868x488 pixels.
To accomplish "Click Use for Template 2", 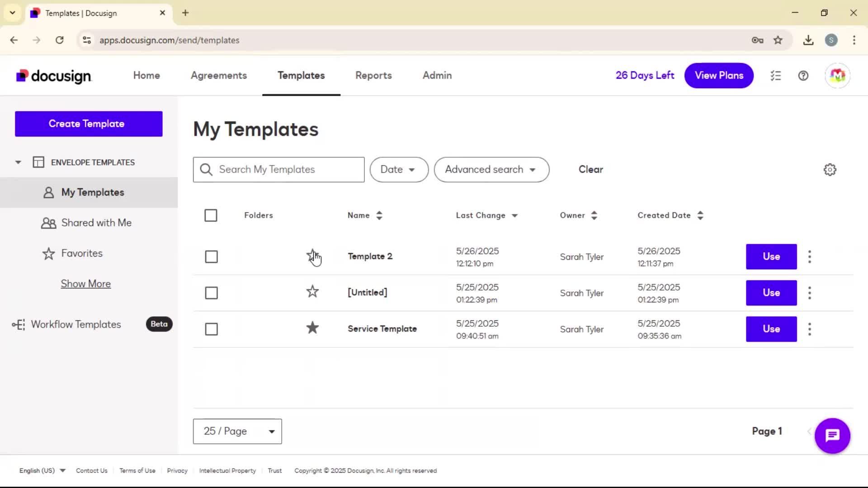I will pyautogui.click(x=771, y=257).
